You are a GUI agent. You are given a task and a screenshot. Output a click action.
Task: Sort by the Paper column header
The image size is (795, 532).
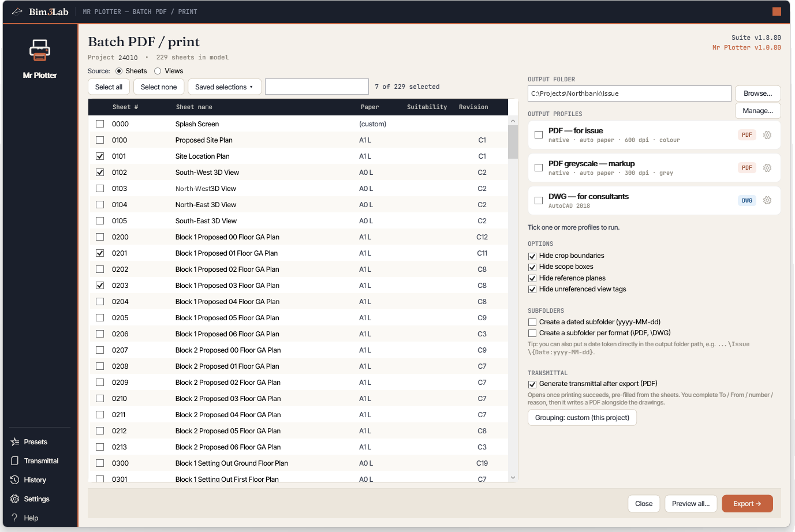[370, 107]
